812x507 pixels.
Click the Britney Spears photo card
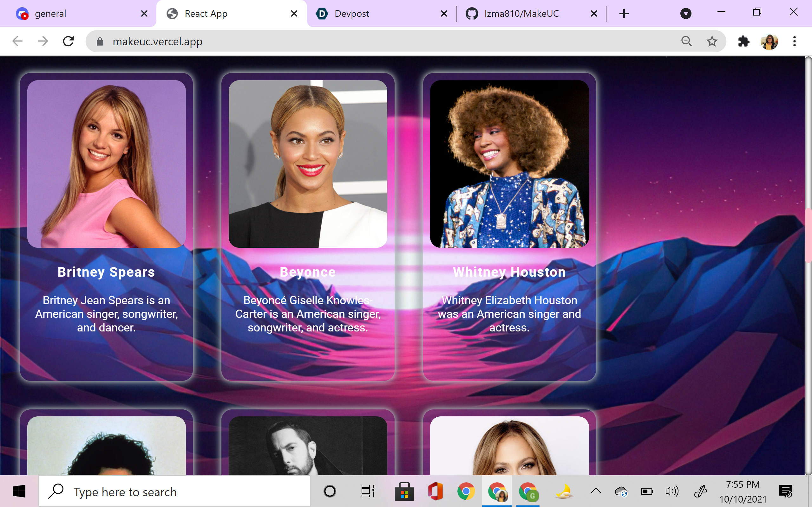[106, 164]
